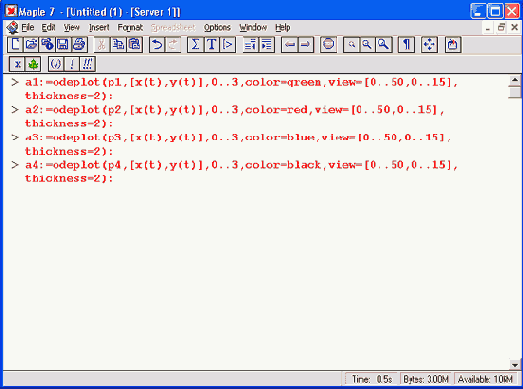Paste clipboard using the paste icon
This screenshot has height=389, width=523.
click(134, 44)
